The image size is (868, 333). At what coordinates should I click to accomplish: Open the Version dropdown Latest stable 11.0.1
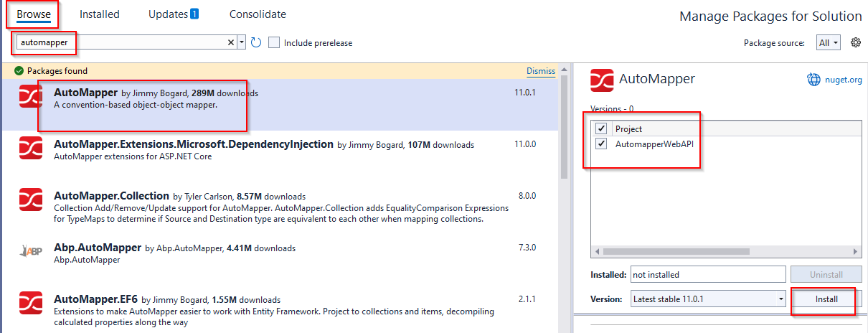point(708,299)
